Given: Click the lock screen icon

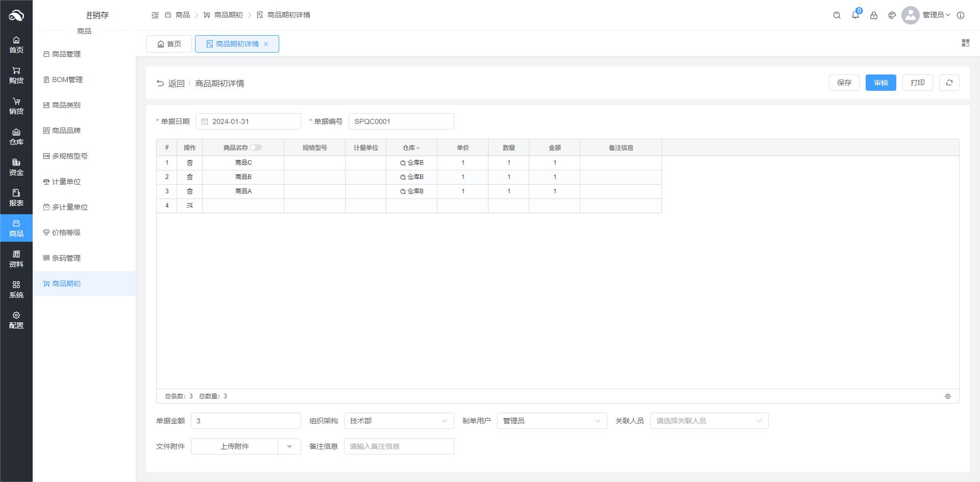Looking at the screenshot, I should click(873, 15).
